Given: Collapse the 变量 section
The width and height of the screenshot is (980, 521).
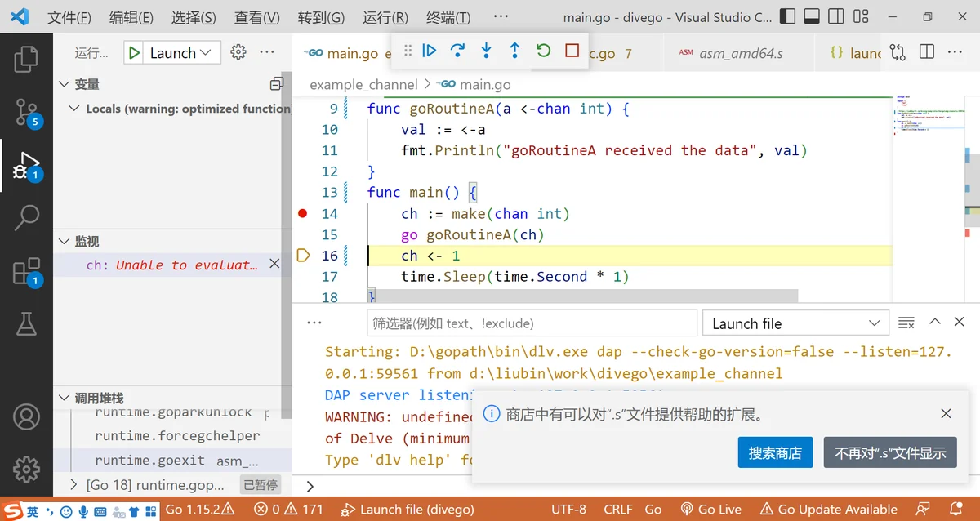Looking at the screenshot, I should coord(65,84).
